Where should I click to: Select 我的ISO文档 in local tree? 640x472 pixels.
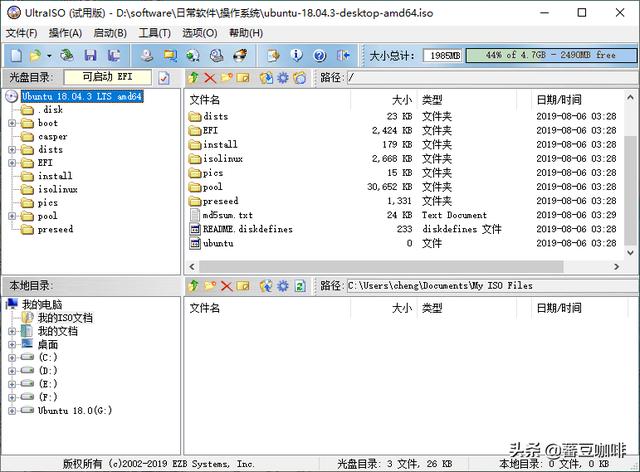[x=65, y=318]
